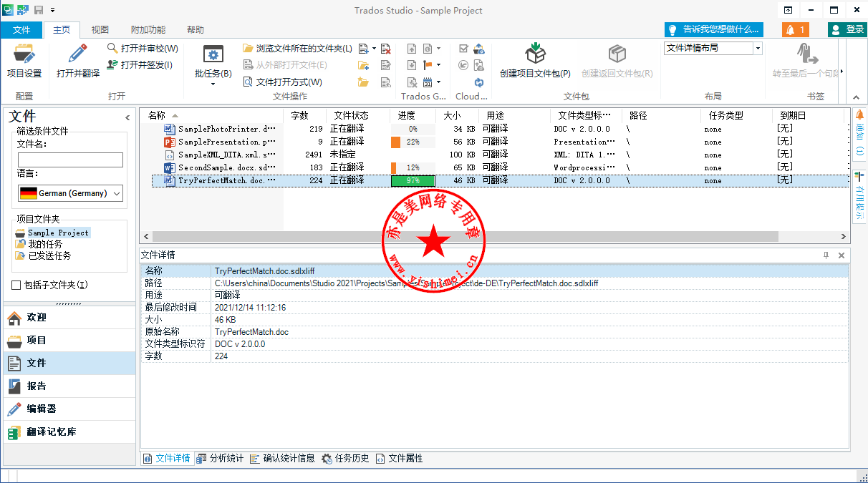
Task: Open the orange notifications bell
Action: point(796,29)
